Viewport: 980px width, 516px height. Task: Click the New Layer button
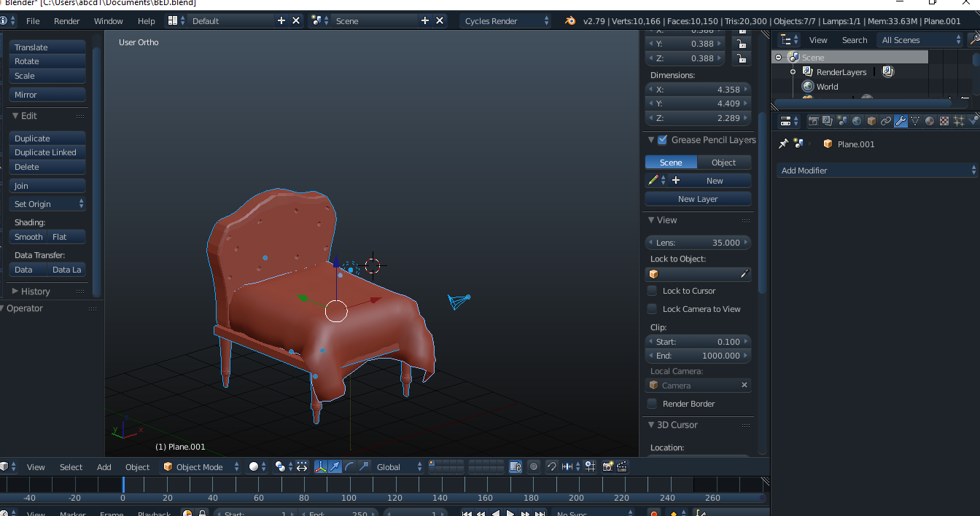coord(698,198)
